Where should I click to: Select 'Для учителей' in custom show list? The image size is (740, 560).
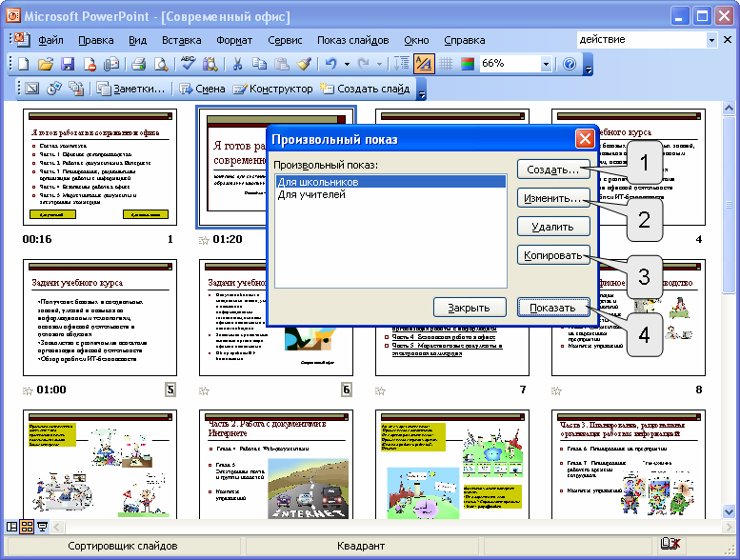point(390,194)
